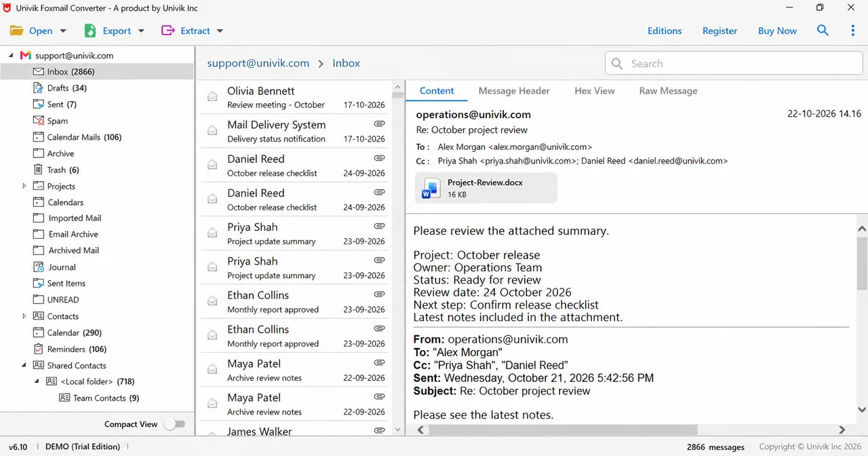Select the Reminders clipboard icon

pos(39,349)
